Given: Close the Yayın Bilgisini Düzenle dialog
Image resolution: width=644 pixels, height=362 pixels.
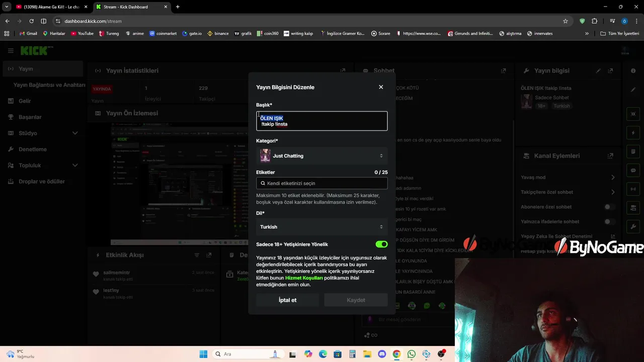Looking at the screenshot, I should (x=381, y=87).
